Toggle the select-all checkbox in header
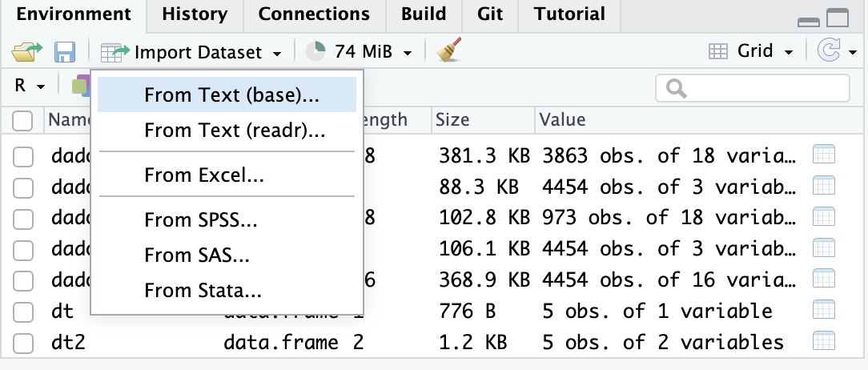 pos(23,121)
